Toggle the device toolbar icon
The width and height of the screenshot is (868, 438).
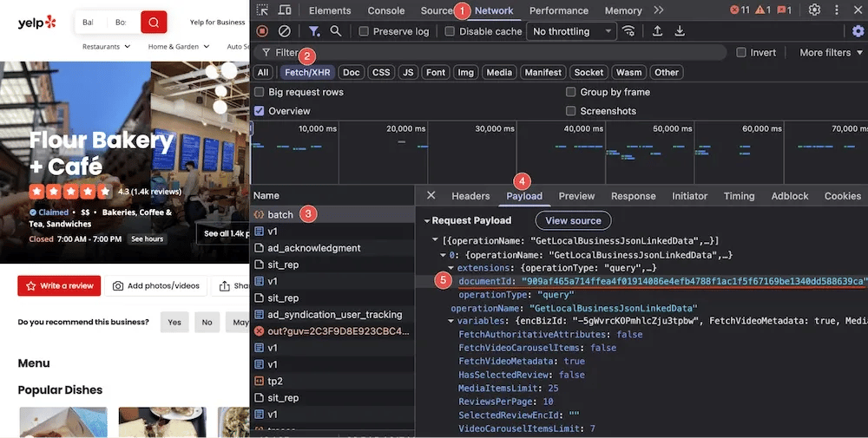284,10
